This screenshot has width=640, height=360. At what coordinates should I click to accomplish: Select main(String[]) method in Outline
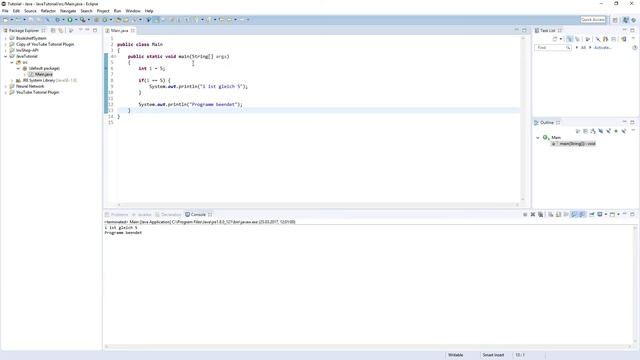(573, 144)
